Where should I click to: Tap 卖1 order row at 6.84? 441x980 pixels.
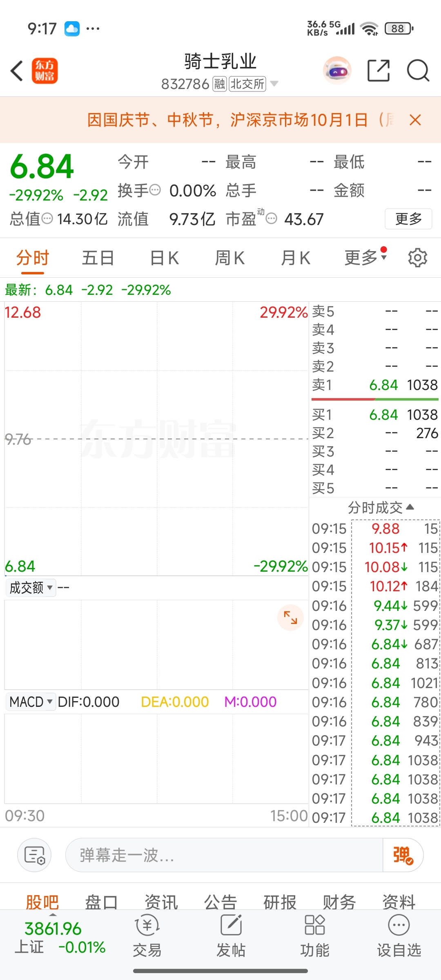click(x=375, y=385)
